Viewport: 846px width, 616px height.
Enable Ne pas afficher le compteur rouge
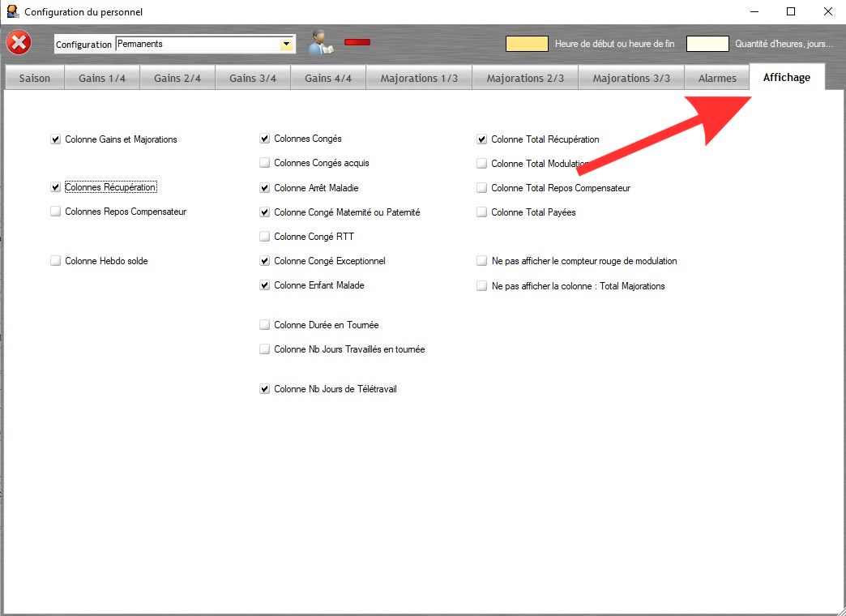coord(482,262)
